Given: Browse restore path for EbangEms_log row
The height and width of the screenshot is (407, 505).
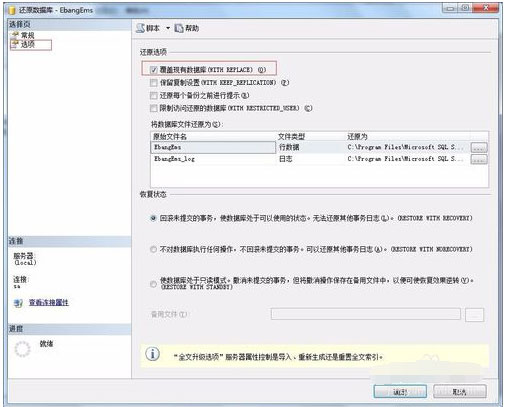Looking at the screenshot, I should pyautogui.click(x=479, y=159).
